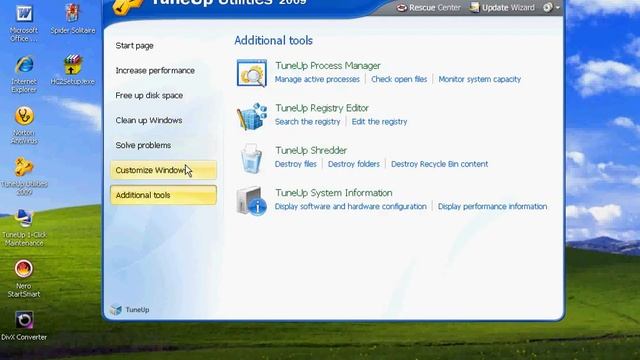Open Update Wizard text button

click(508, 7)
